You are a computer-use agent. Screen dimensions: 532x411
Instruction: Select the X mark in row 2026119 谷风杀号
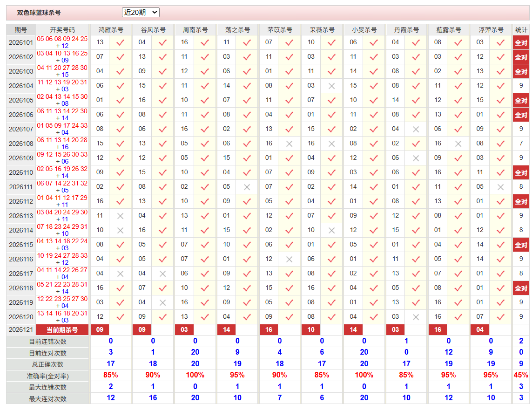(x=162, y=302)
